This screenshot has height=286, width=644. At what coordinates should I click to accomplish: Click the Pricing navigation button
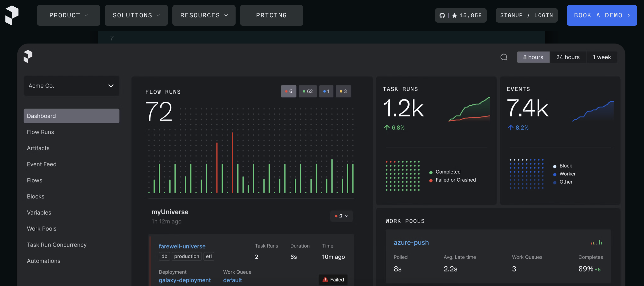tap(271, 15)
